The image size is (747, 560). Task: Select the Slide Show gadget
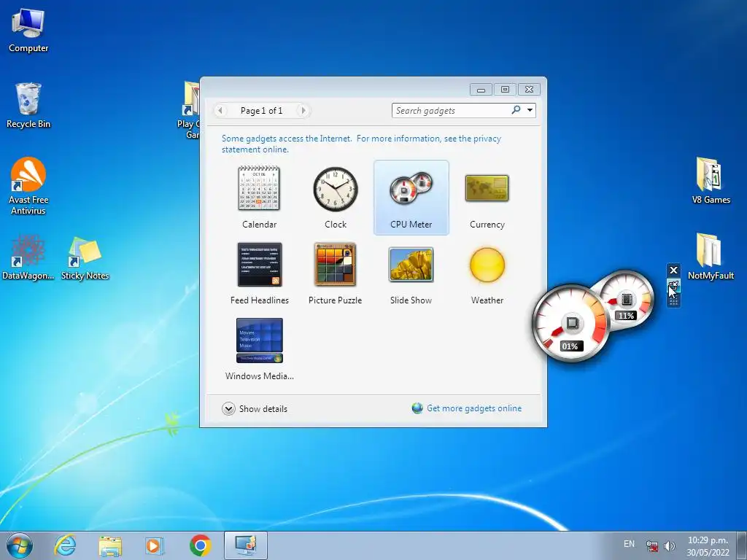[x=411, y=273]
